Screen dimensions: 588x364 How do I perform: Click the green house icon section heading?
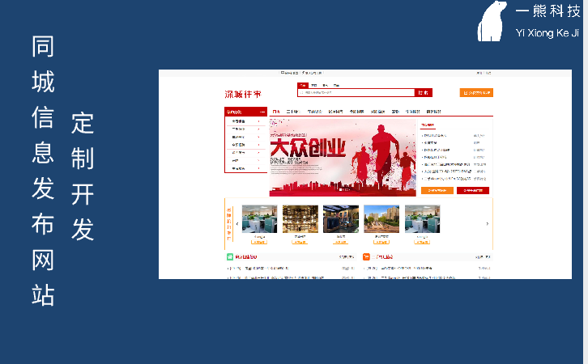pos(242,257)
